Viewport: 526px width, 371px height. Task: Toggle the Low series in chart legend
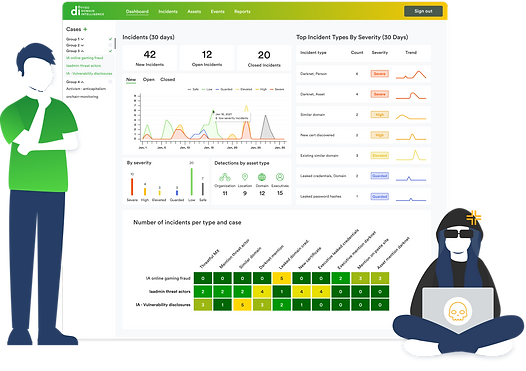[207, 90]
